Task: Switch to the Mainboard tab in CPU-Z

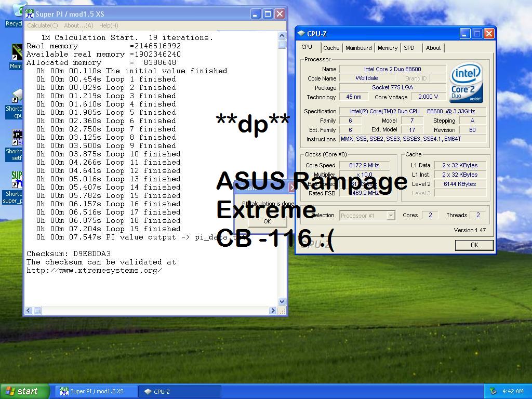Action: coord(358,48)
